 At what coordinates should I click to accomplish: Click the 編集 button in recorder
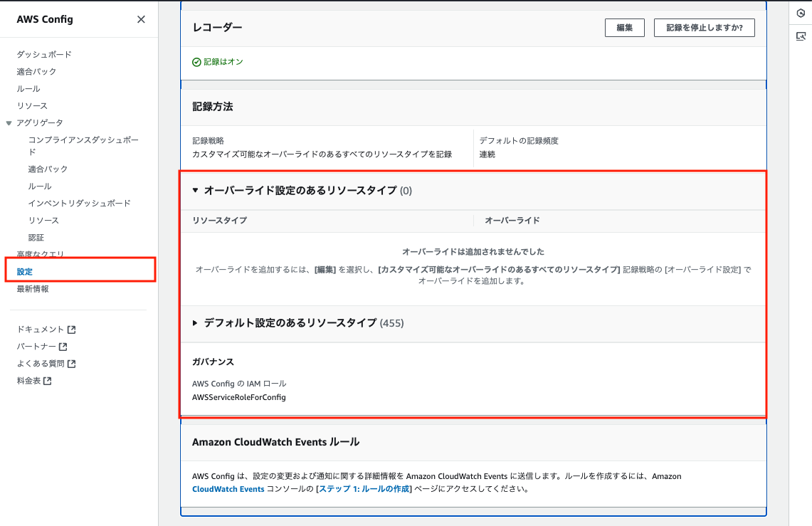(624, 28)
